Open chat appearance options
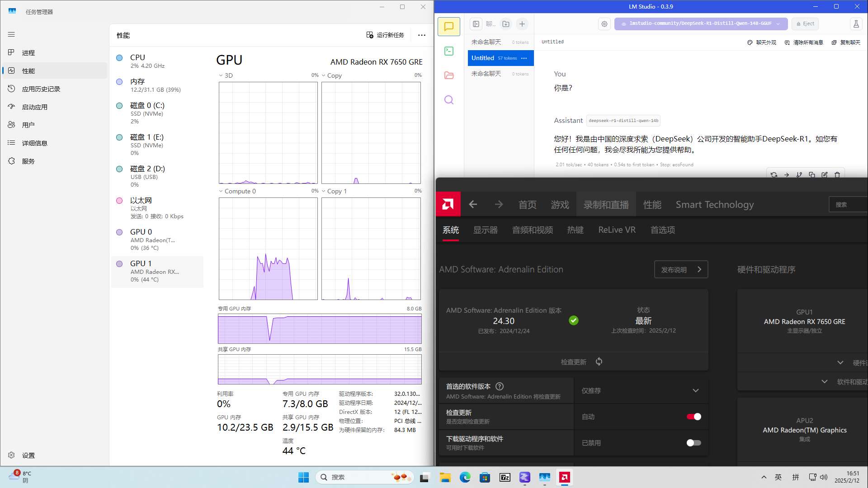The image size is (868, 488). [x=761, y=42]
